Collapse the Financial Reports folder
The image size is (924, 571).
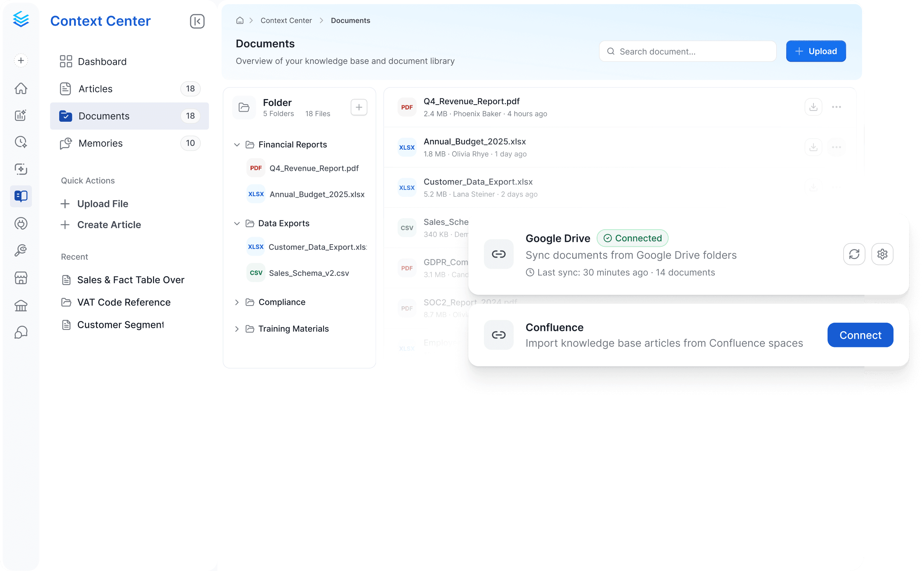(x=237, y=145)
